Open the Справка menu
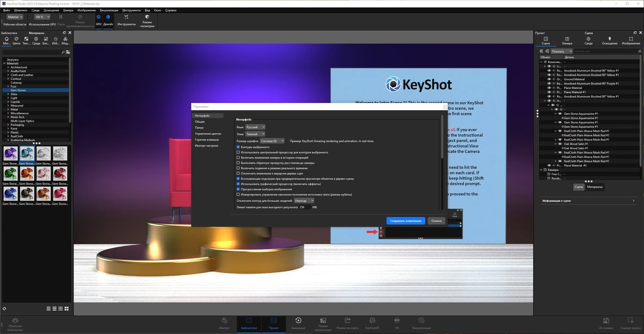The width and height of the screenshot is (644, 334). tap(172, 10)
